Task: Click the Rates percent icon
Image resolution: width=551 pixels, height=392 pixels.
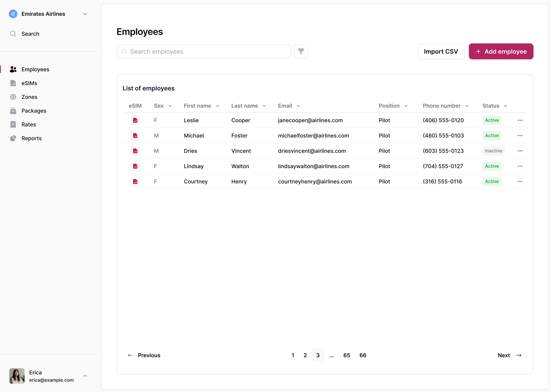Action: click(13, 125)
